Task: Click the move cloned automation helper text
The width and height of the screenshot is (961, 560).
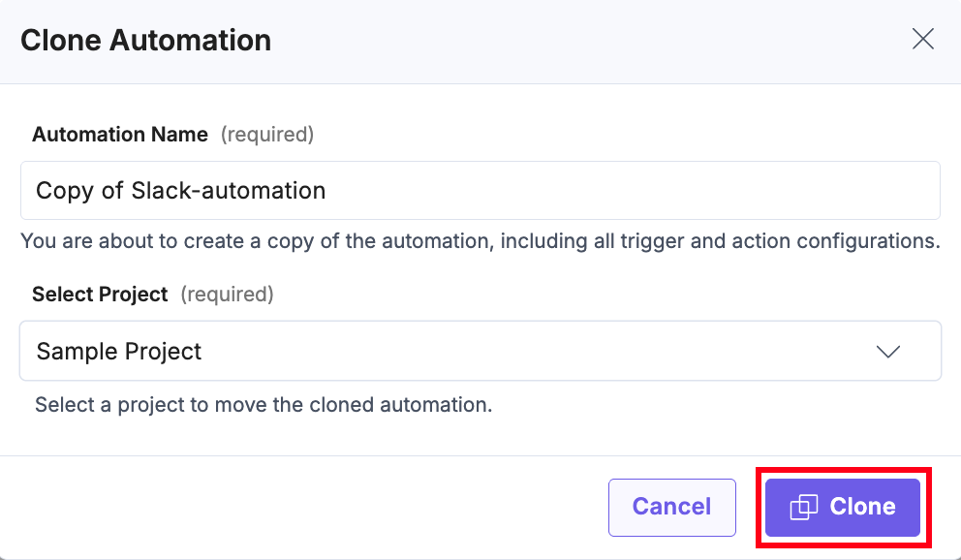Action: tap(263, 404)
